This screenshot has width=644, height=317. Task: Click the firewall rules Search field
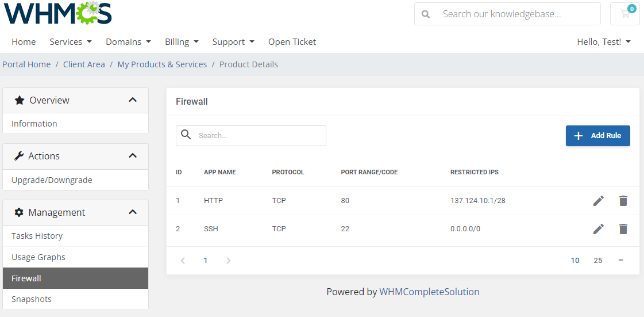pos(251,136)
